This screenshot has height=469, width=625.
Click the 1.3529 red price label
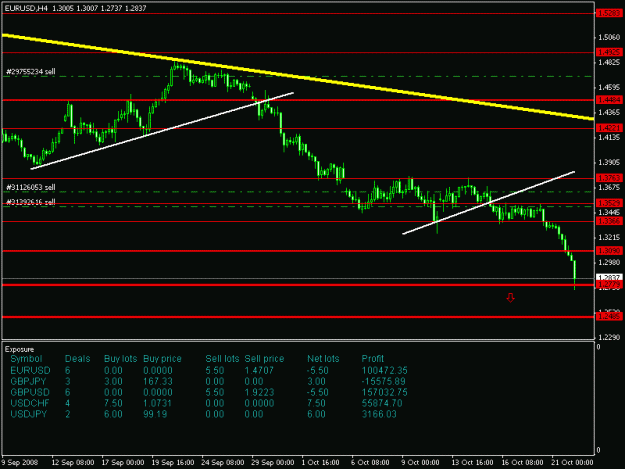point(609,203)
